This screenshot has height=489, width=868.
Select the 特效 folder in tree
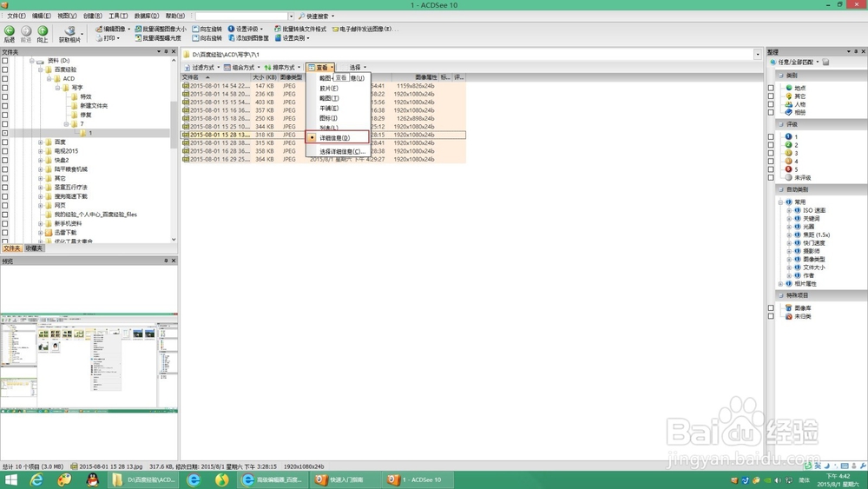click(86, 97)
